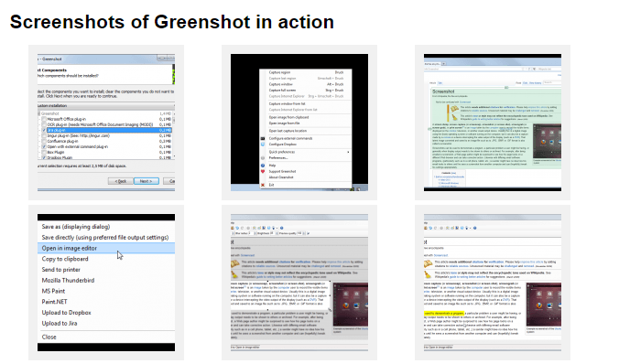Click Firefox icon in blur-effect editor thumbnail
619x364 pixels.
pos(346,305)
